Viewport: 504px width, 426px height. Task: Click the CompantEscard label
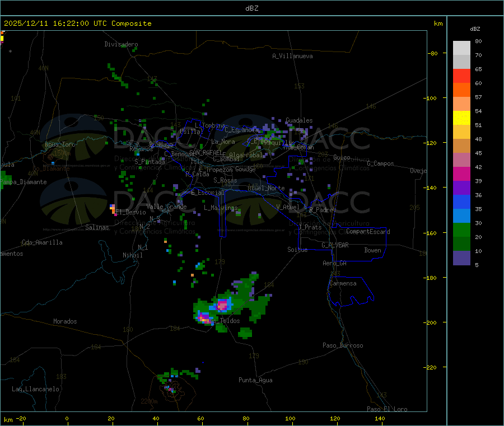(368, 231)
